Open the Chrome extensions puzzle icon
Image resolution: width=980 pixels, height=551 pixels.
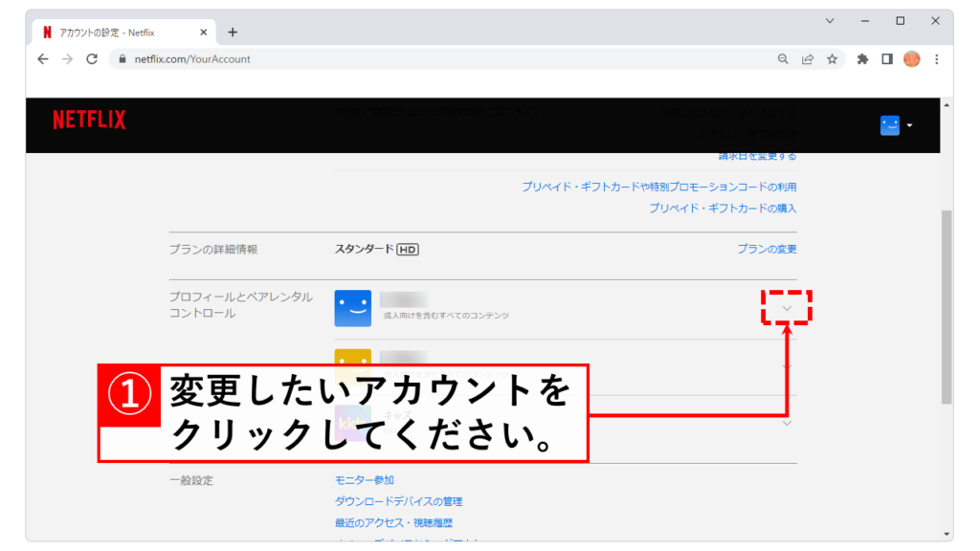point(862,59)
